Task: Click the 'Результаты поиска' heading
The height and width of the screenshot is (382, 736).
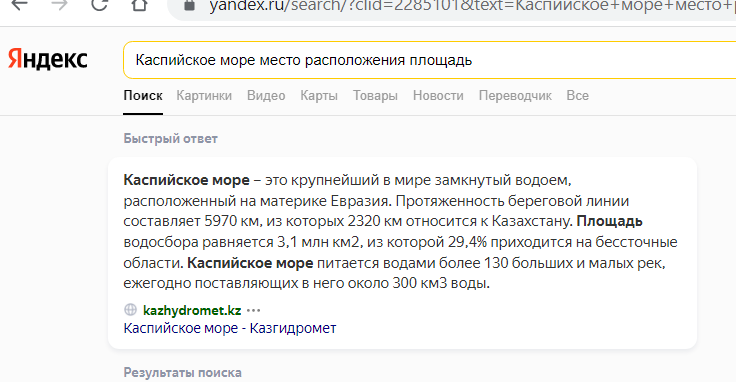Action: click(x=183, y=373)
